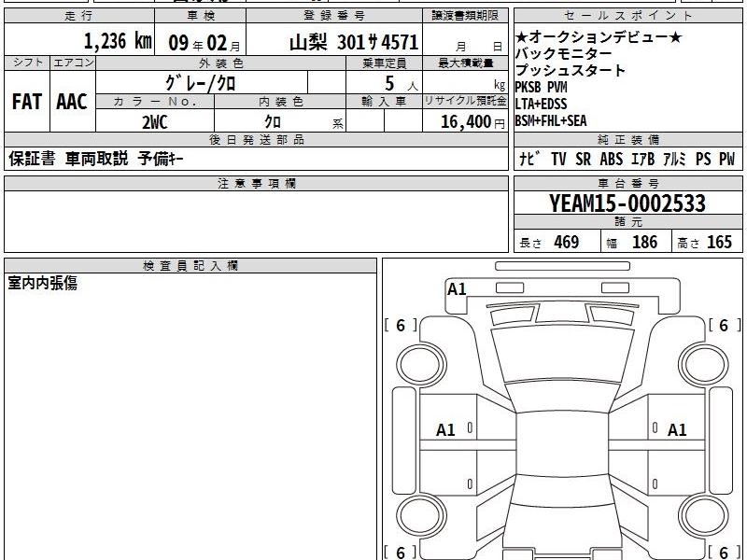Click the 外装色 header
The image size is (747, 560).
pos(220,63)
